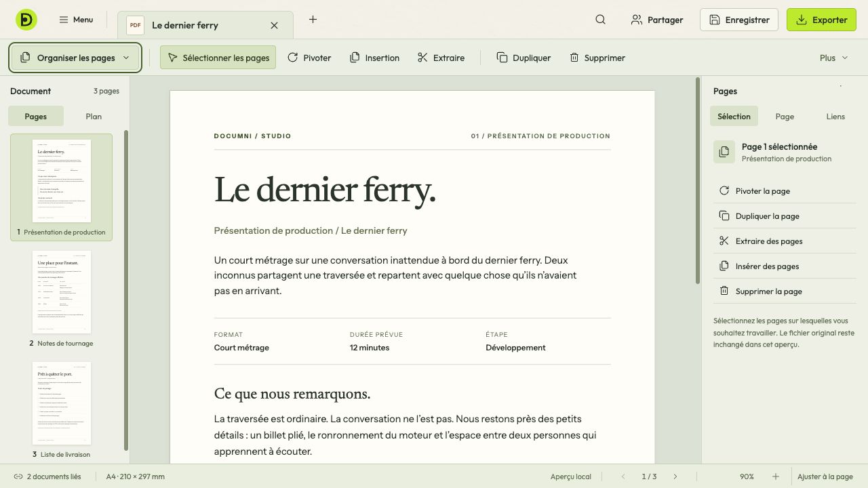Open the hamburger Menu
The image size is (868, 488).
(76, 20)
